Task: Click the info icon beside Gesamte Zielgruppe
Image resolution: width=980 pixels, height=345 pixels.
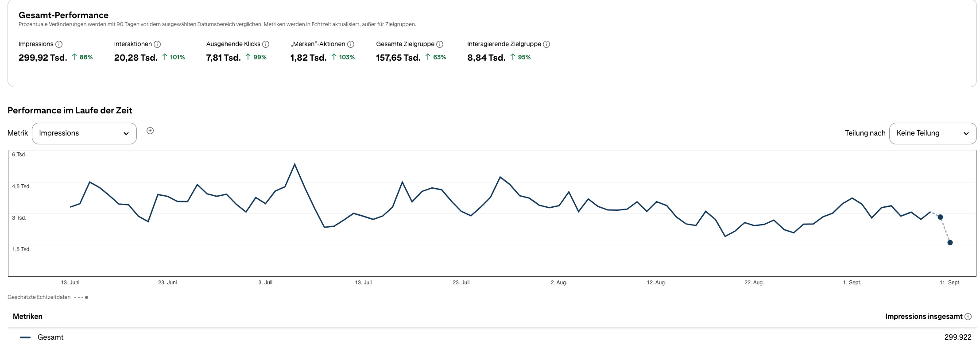Action: [440, 44]
